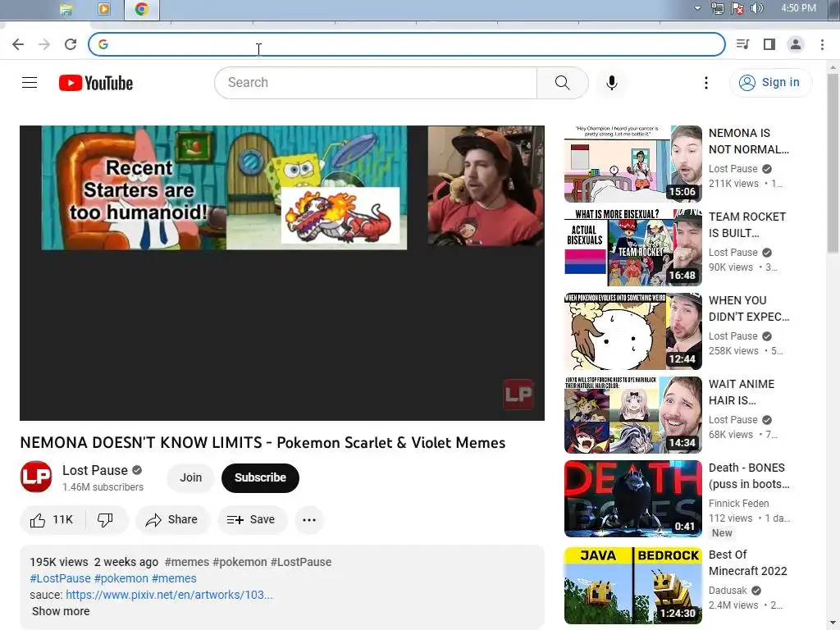Click the 1.46M subscribers text
Image resolution: width=840 pixels, height=630 pixels.
103,487
